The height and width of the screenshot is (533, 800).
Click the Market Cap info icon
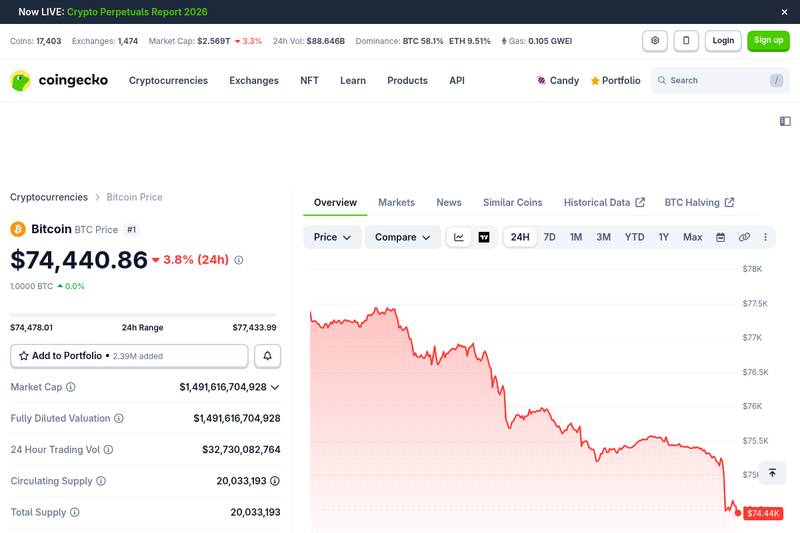click(70, 387)
